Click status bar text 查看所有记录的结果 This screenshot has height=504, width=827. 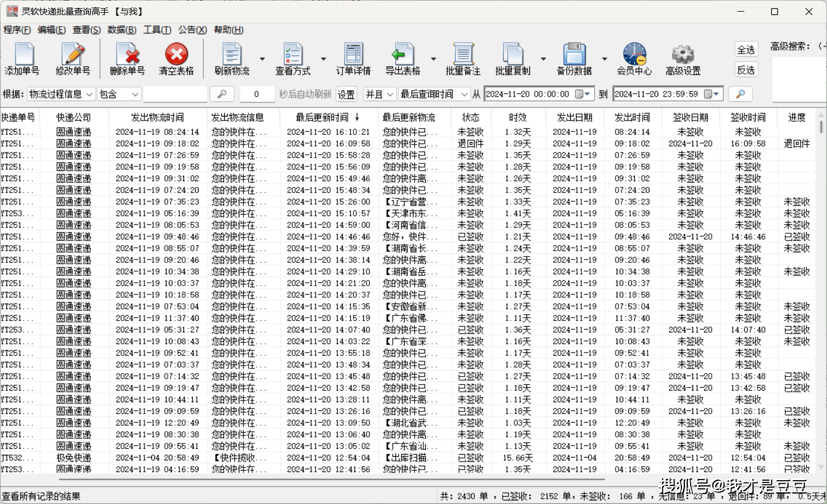(41, 496)
